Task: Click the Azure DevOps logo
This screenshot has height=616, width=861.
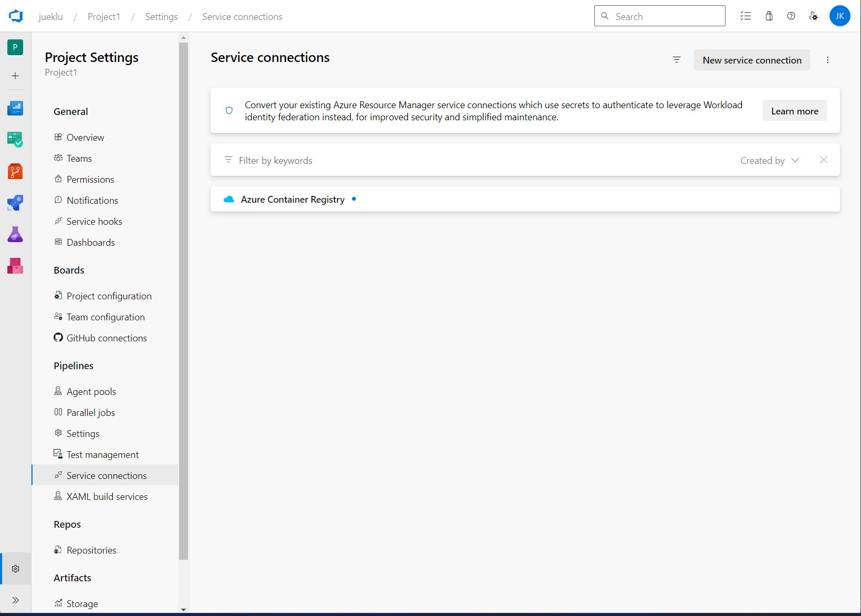Action: 16,16
